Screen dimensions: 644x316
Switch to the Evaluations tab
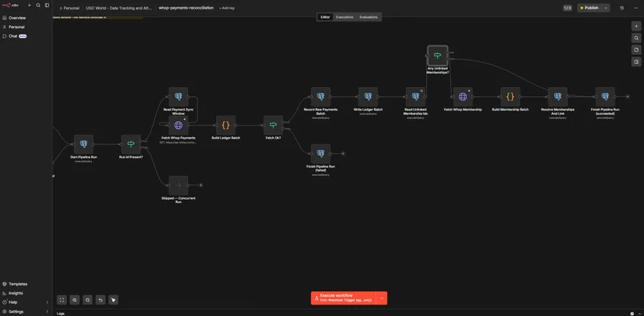pos(368,17)
